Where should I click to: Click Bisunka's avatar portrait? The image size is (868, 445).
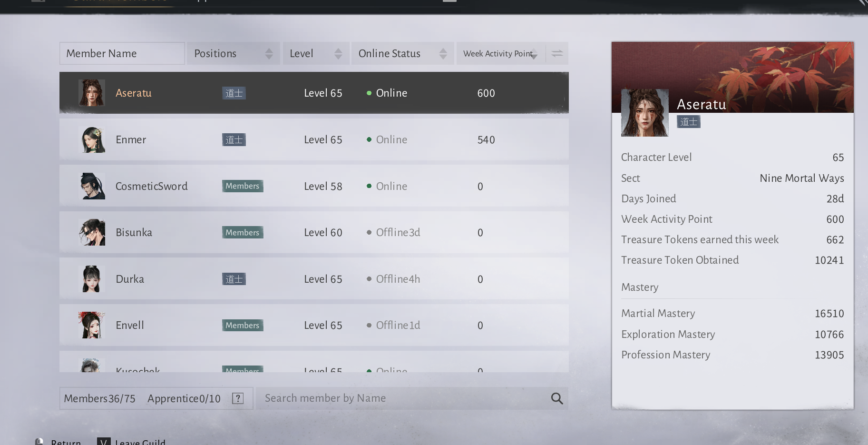(x=92, y=232)
